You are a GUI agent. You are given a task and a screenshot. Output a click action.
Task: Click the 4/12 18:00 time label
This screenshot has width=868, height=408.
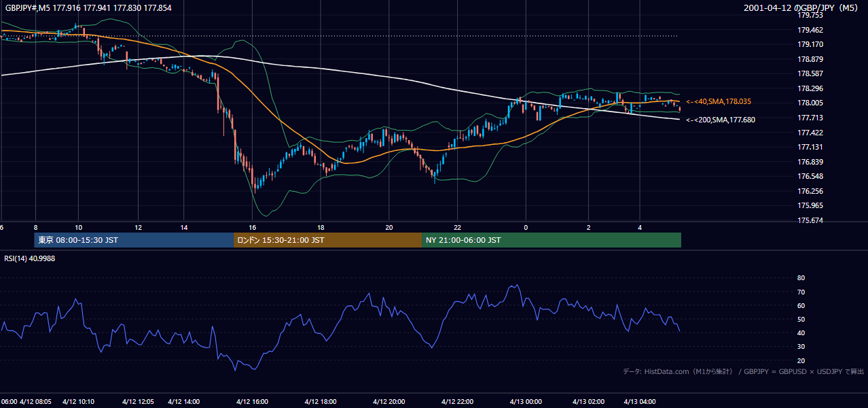[x=321, y=401]
